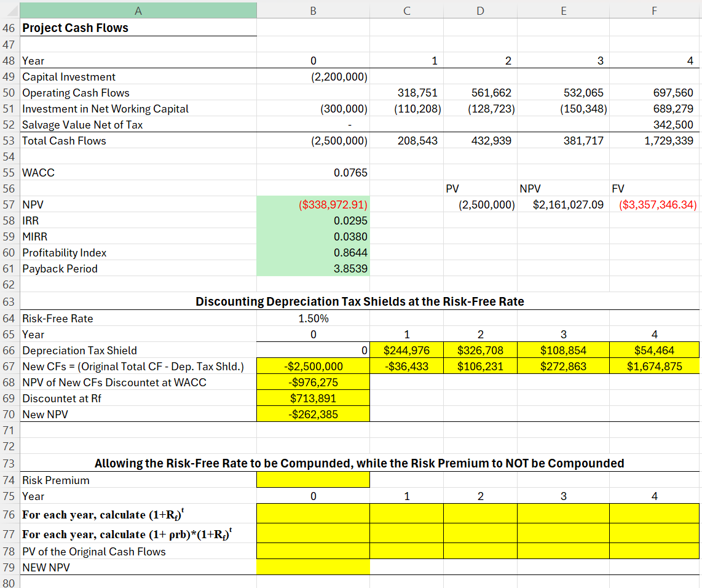Select row header 57
Viewport: 702px width, 588px height.
tap(9, 204)
